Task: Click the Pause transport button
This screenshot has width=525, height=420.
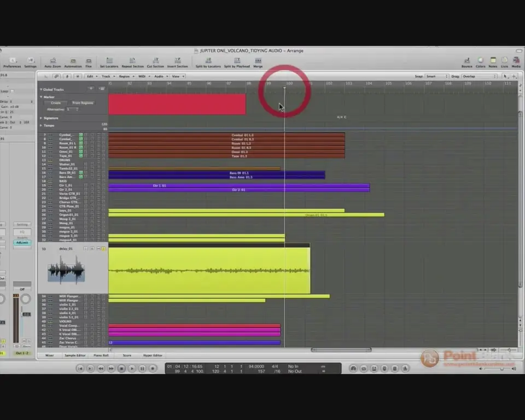Action: point(142,369)
